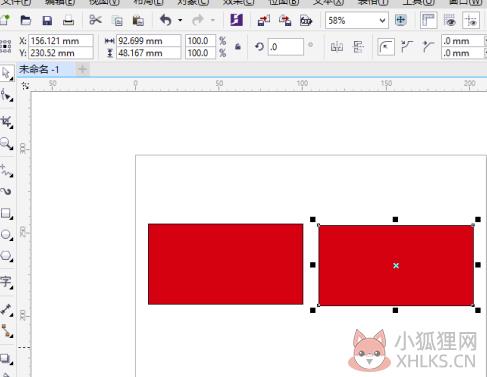Choose the chamfered corner type

coord(428,47)
